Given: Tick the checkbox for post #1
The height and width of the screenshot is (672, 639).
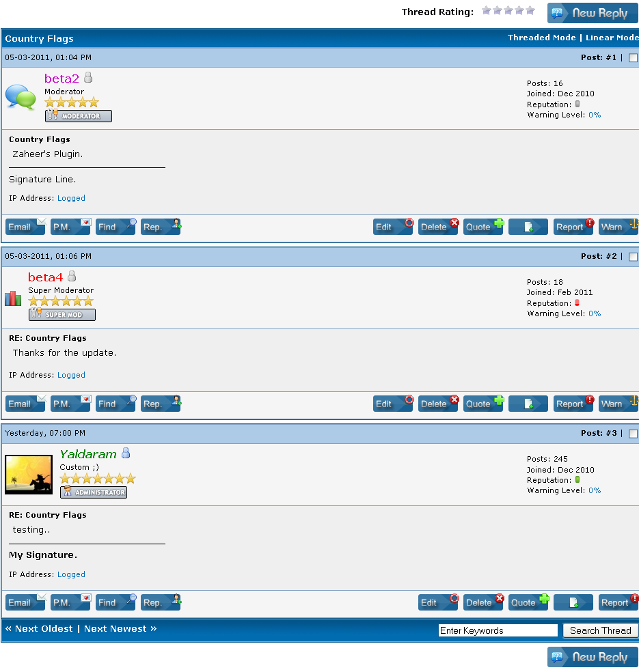Looking at the screenshot, I should click(x=633, y=58).
